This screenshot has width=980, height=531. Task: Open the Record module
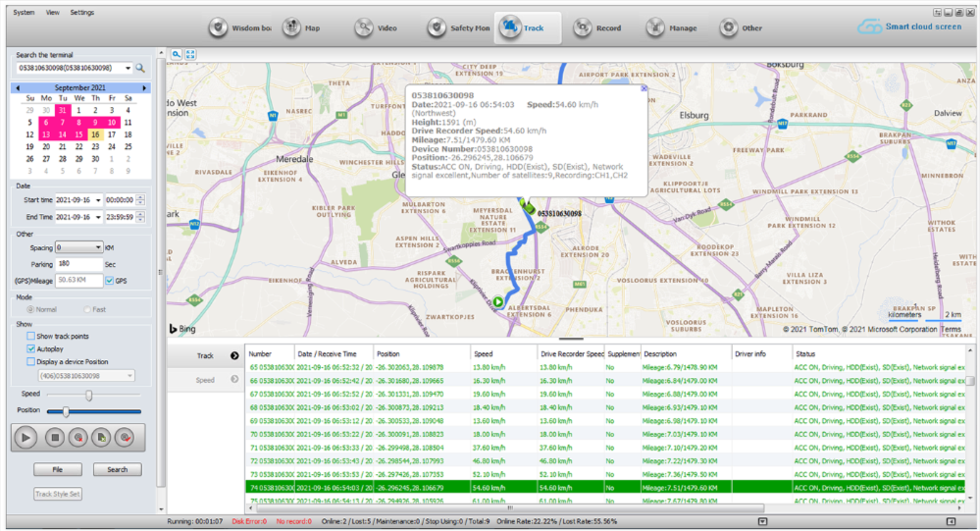597,28
